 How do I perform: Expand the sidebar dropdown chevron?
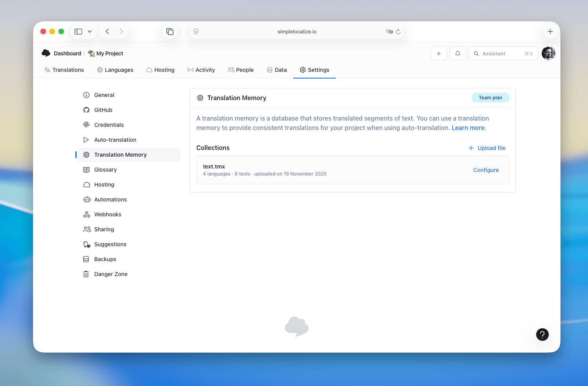pyautogui.click(x=90, y=32)
